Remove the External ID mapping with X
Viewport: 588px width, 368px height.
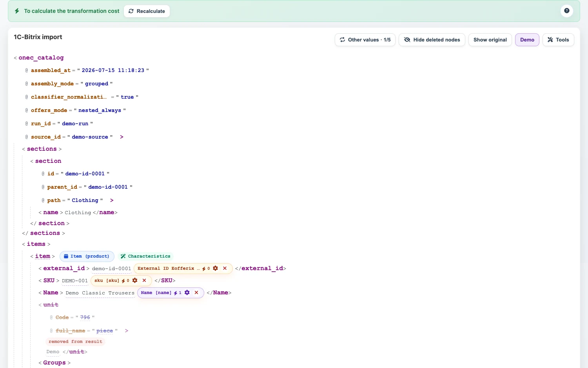pos(225,268)
